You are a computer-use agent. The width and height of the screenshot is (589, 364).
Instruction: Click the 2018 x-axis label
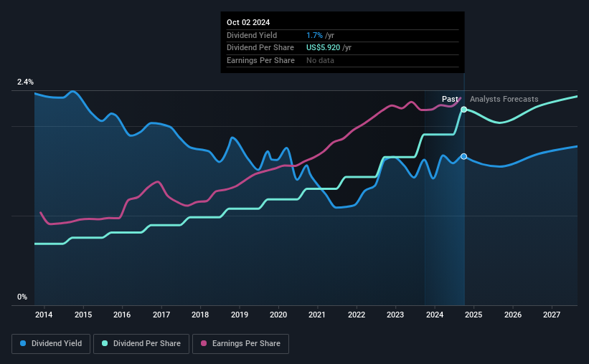coord(200,315)
